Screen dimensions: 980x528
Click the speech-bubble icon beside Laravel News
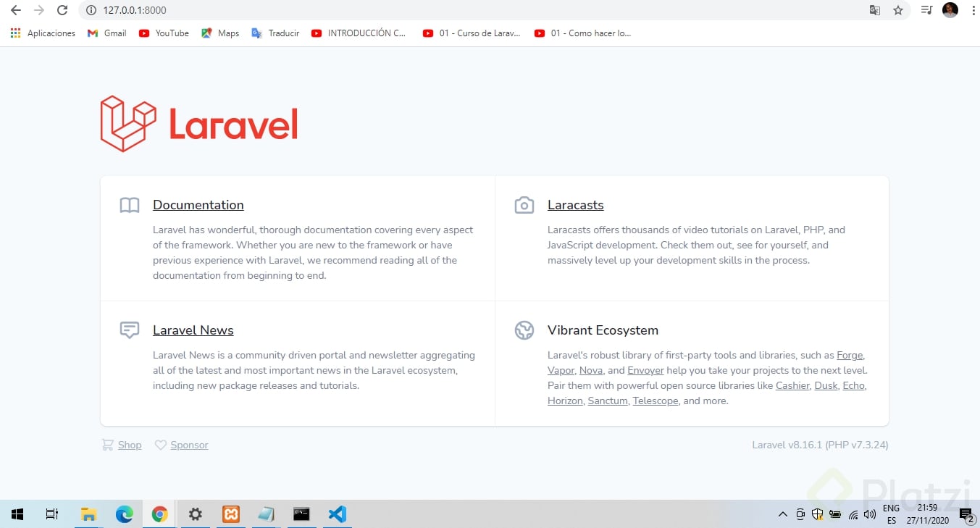(x=129, y=330)
